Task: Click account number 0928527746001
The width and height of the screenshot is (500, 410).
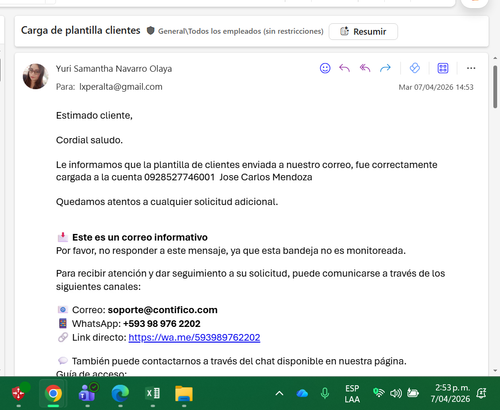Action: coord(179,177)
